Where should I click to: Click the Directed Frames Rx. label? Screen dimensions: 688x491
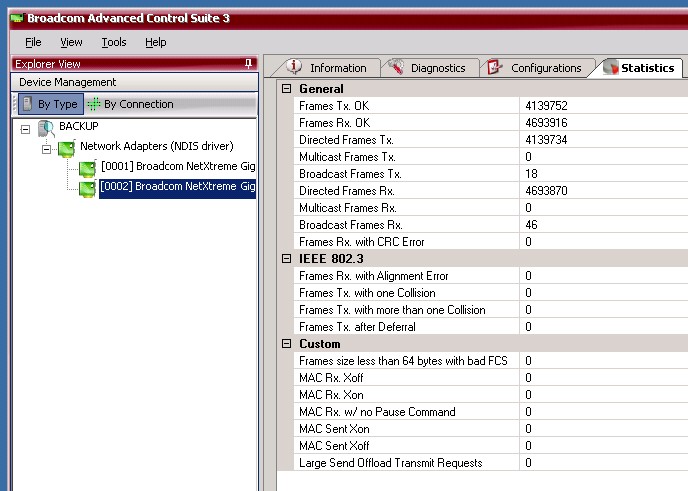[x=347, y=191]
